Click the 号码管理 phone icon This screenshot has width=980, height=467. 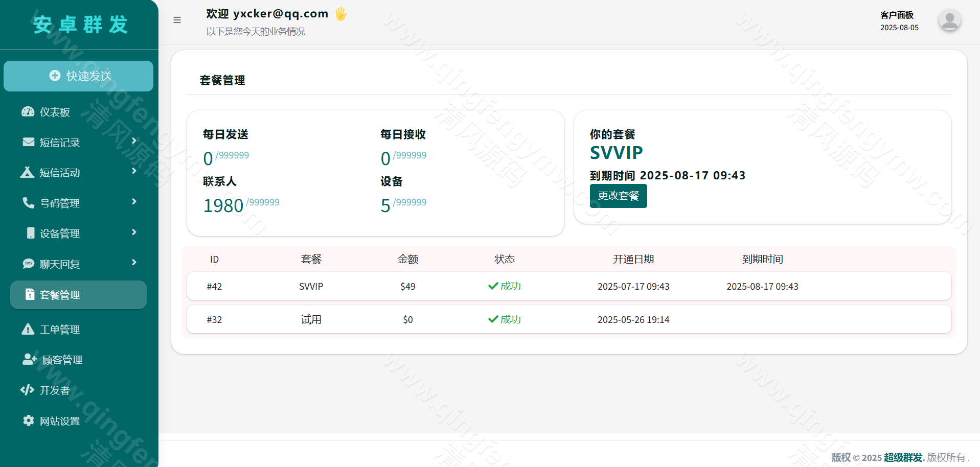coord(29,203)
